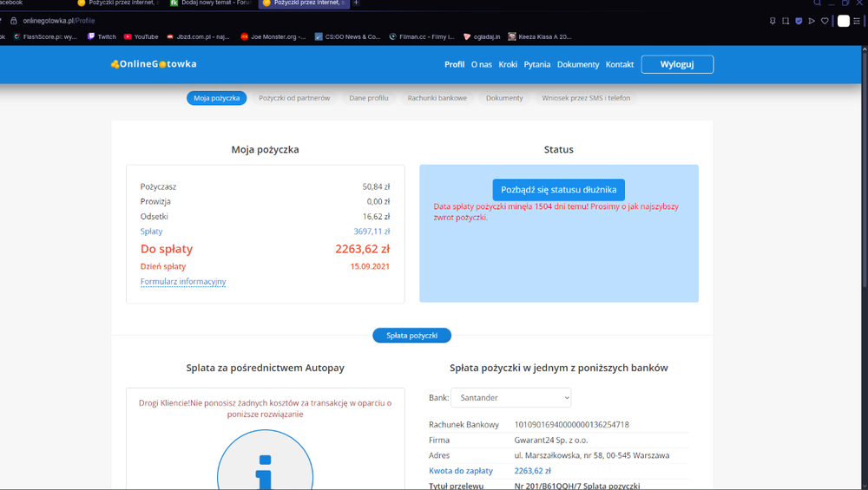Open the Formularz informacyjny link
Screen dimensions: 868x490
click(x=183, y=282)
